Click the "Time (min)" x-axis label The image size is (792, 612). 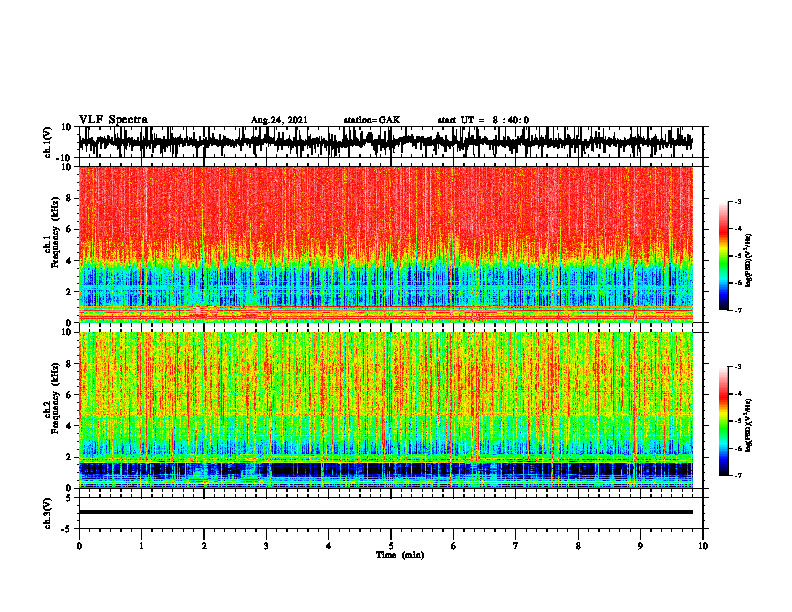[400, 555]
